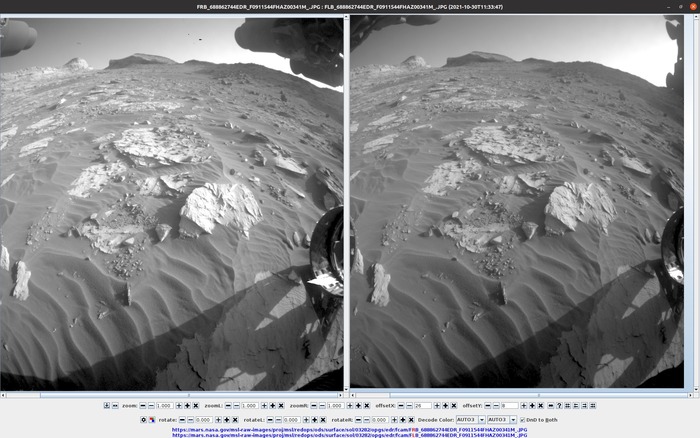Reset rotateR with its X button
The height and width of the screenshot is (438, 700).
[411, 420]
